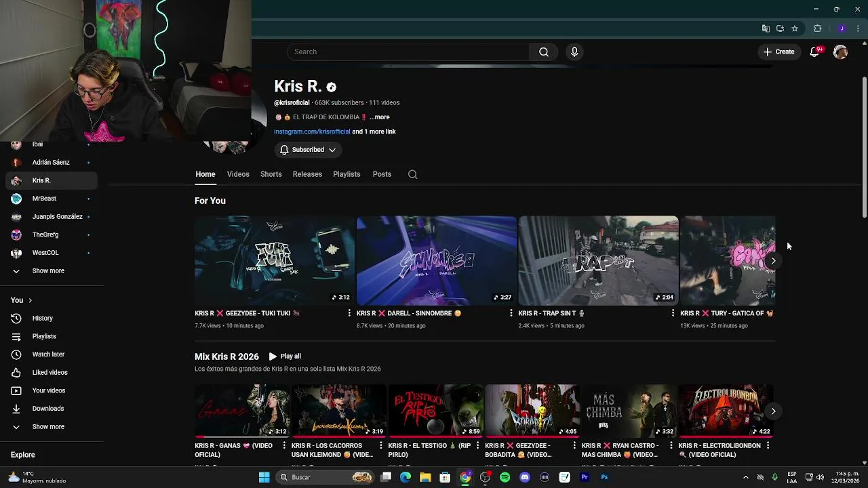Open Adrián Sáenz subscription in sidebar
This screenshot has height=488, width=868.
pos(52,163)
